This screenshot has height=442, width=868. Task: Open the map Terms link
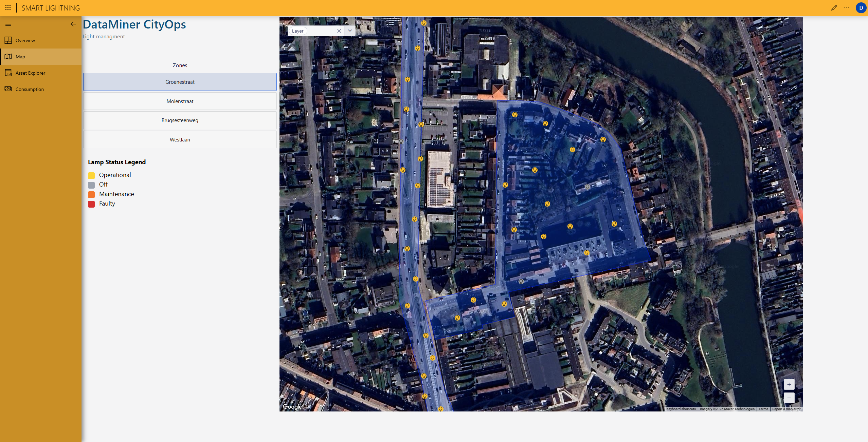[763, 409]
